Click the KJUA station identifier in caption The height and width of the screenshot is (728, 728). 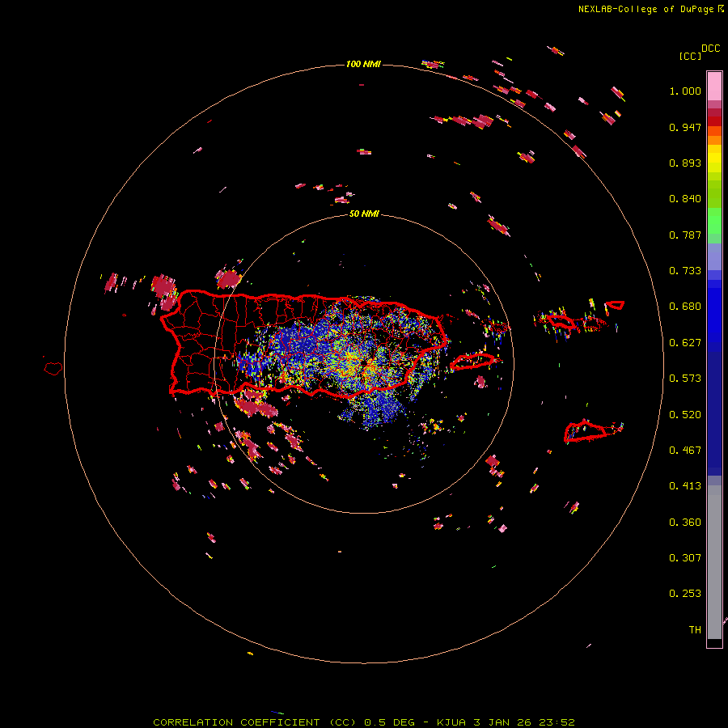451,722
